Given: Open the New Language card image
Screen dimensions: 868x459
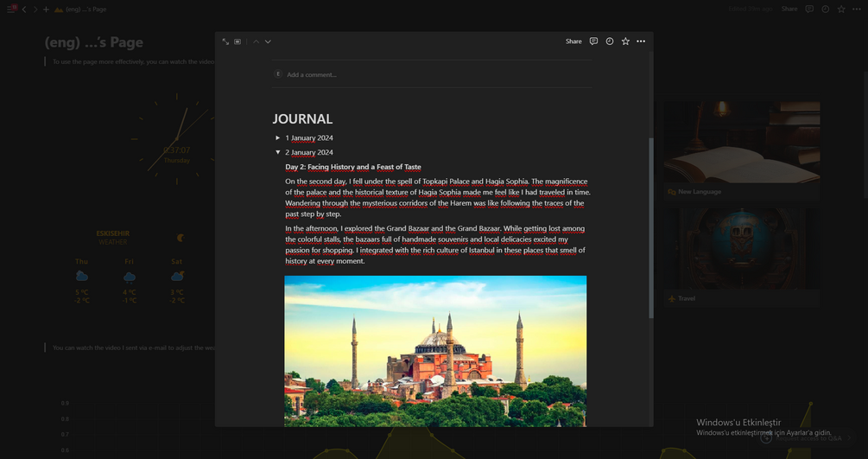Looking at the screenshot, I should [x=742, y=143].
